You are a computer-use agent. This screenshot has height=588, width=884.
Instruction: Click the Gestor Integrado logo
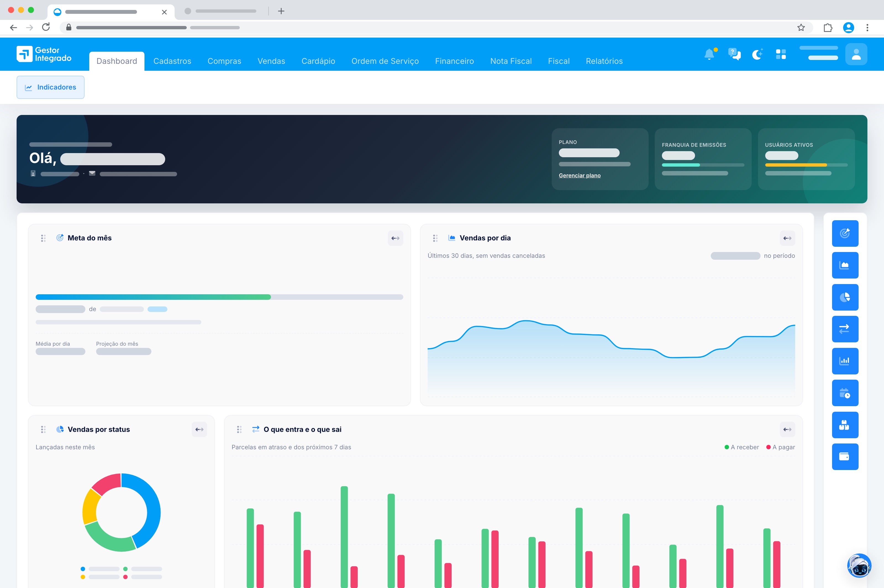[44, 54]
